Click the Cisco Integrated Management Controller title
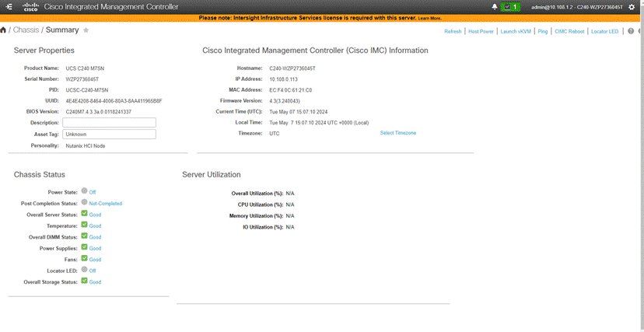 (x=111, y=7)
